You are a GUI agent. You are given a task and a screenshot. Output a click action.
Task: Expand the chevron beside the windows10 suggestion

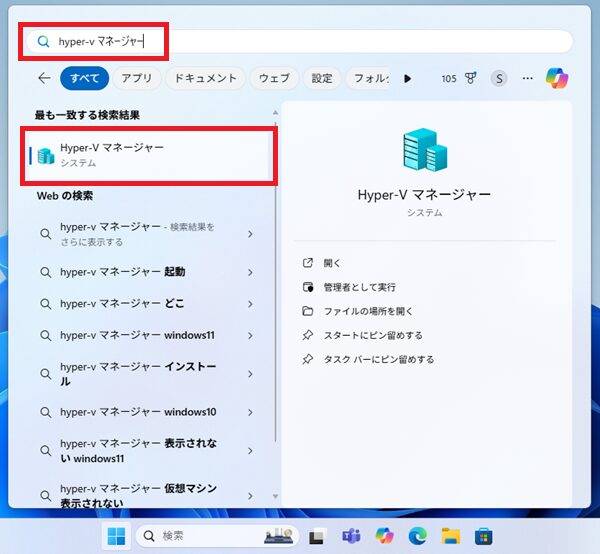point(250,412)
